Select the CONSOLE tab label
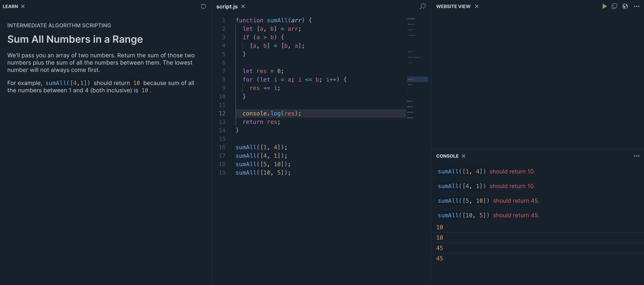This screenshot has width=644, height=285. point(447,156)
